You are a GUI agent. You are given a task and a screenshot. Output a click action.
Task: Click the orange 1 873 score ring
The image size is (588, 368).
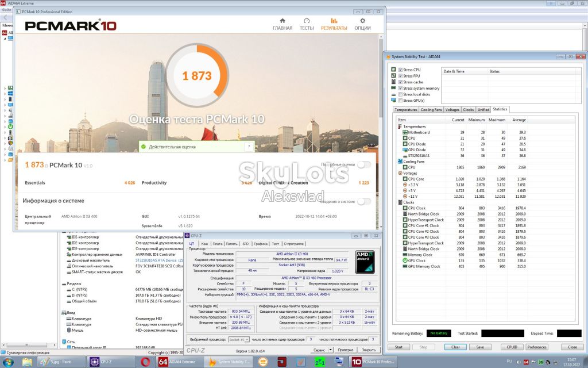click(x=197, y=75)
